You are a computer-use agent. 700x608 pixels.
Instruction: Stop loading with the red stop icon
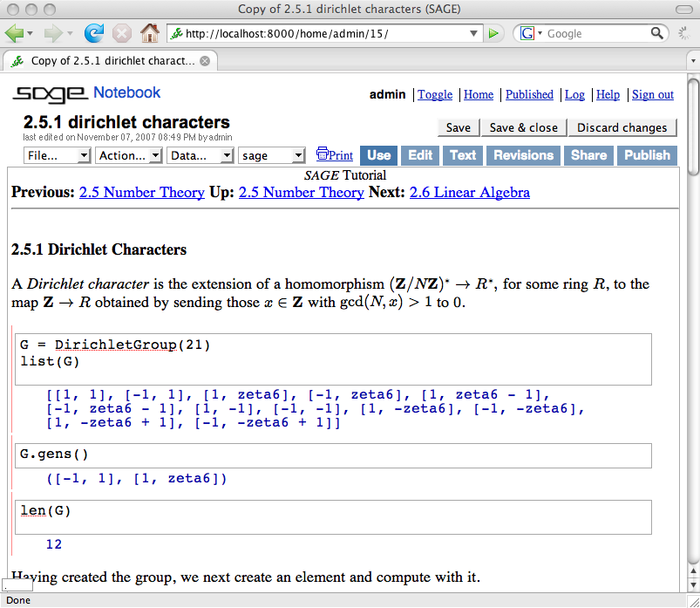(121, 33)
